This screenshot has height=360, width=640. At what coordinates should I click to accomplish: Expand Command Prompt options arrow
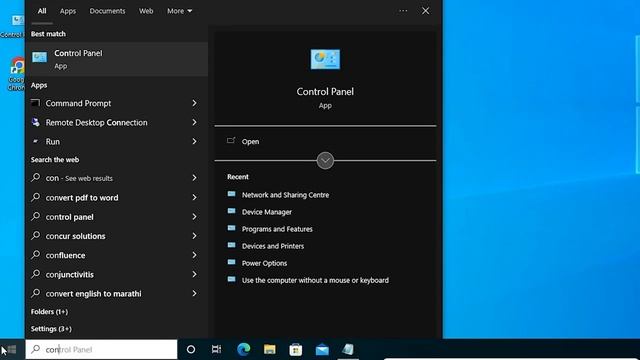click(194, 103)
